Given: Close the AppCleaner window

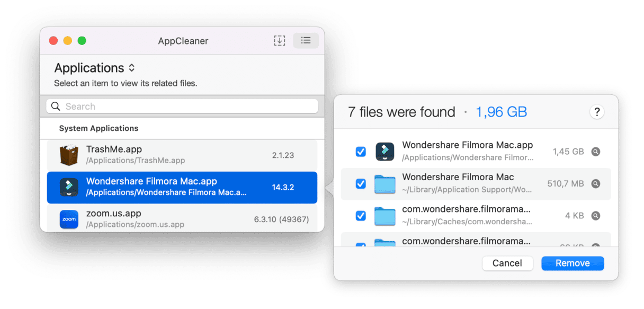Looking at the screenshot, I should (53, 41).
